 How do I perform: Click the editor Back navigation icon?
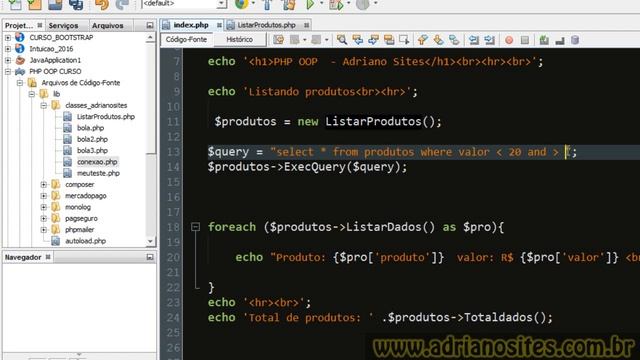[x=294, y=40]
